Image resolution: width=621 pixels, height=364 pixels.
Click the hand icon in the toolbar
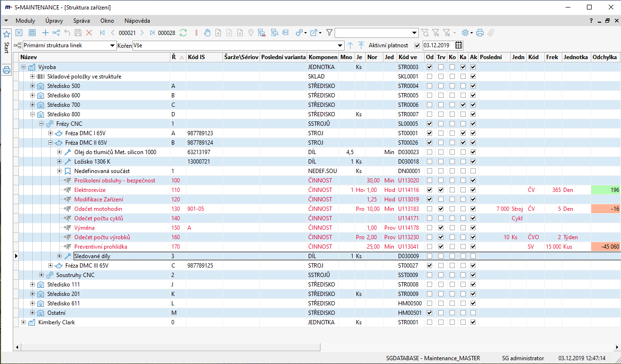[x=207, y=33]
